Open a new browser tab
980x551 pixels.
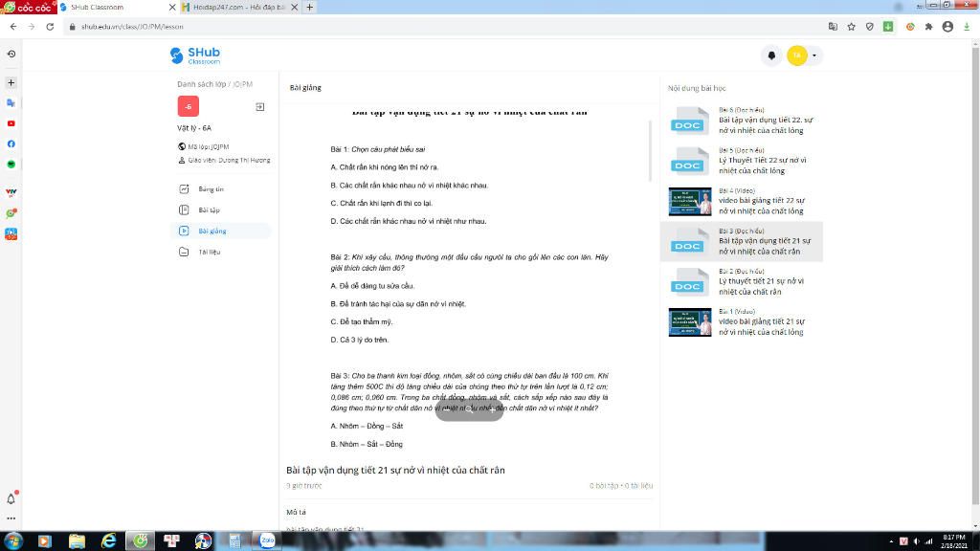coord(309,8)
